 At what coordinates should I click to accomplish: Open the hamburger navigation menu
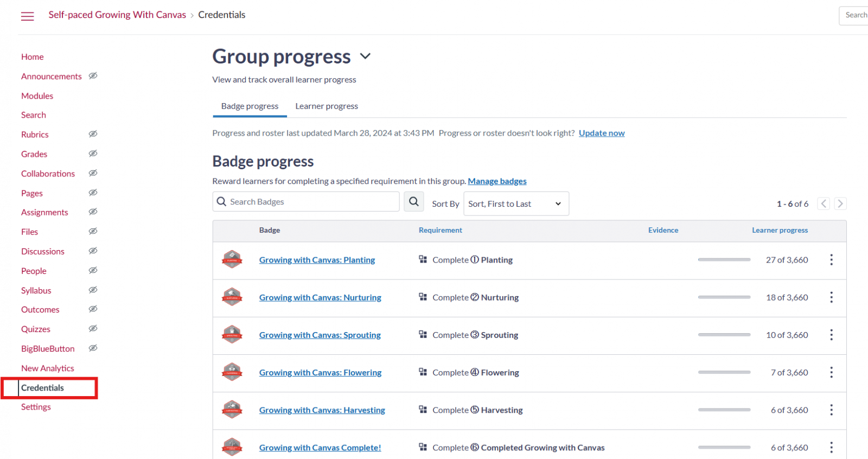[27, 16]
